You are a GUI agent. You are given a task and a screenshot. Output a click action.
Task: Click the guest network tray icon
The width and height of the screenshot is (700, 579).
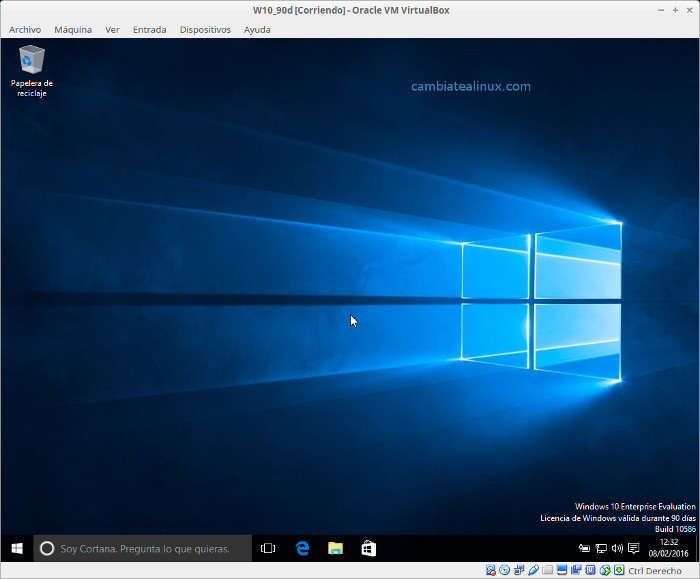601,548
